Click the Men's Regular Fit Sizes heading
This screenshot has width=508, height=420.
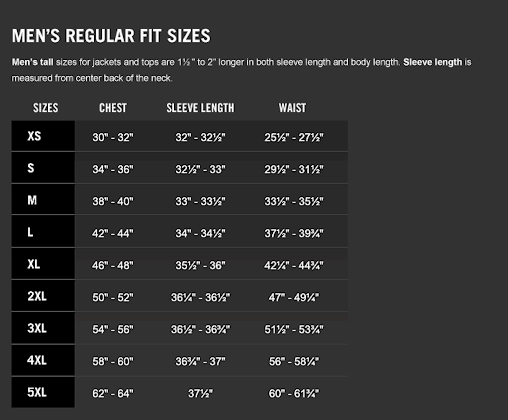(111, 36)
